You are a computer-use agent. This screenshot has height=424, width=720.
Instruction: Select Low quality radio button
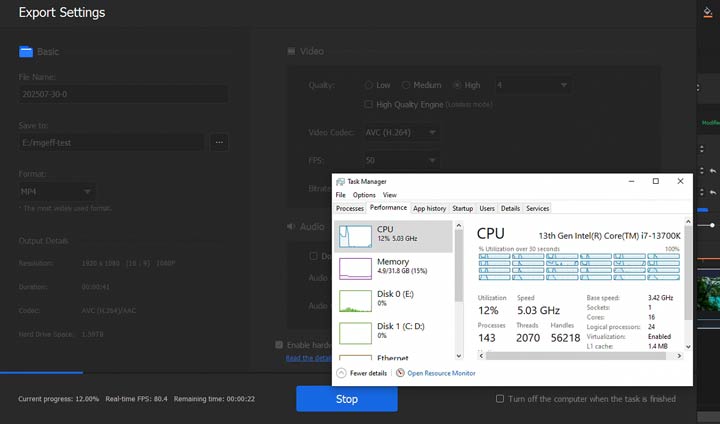(x=368, y=85)
